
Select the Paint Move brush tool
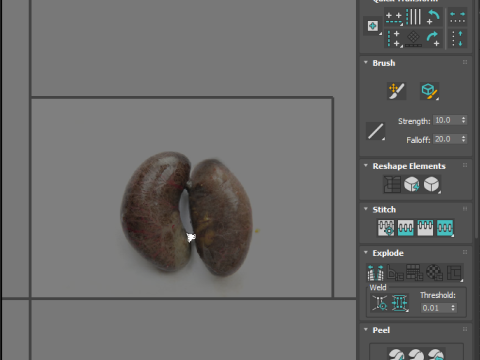pos(396,91)
